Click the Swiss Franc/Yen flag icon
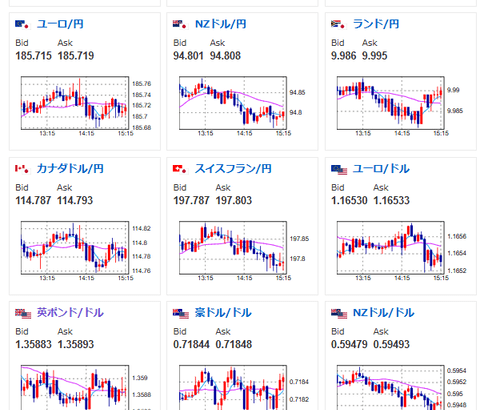This screenshot has height=410, width=480. 180,169
